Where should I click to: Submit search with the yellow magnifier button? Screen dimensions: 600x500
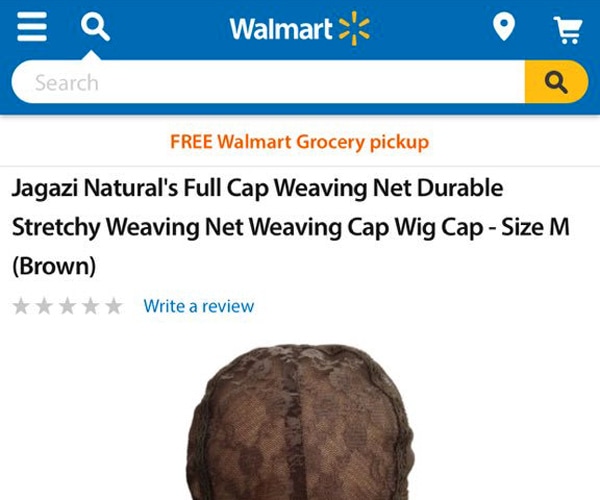click(556, 81)
